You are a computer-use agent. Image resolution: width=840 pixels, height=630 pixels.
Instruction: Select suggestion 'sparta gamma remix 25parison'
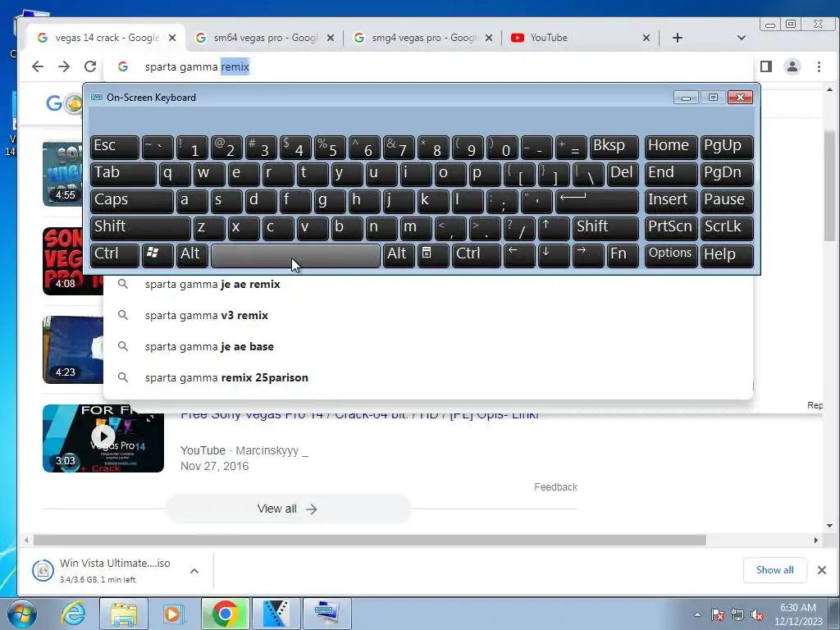pos(427,377)
